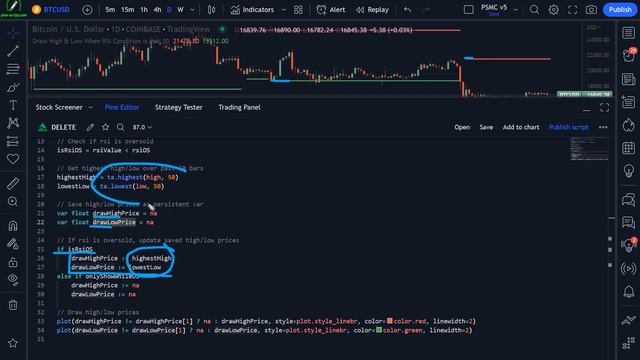Toggle magnet mode
This screenshot has height=360, width=640.
(13, 226)
